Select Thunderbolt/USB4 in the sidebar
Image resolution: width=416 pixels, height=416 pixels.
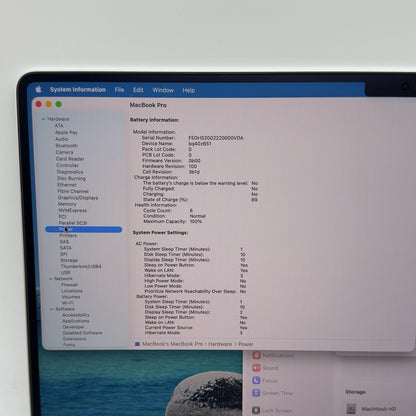coord(81,266)
